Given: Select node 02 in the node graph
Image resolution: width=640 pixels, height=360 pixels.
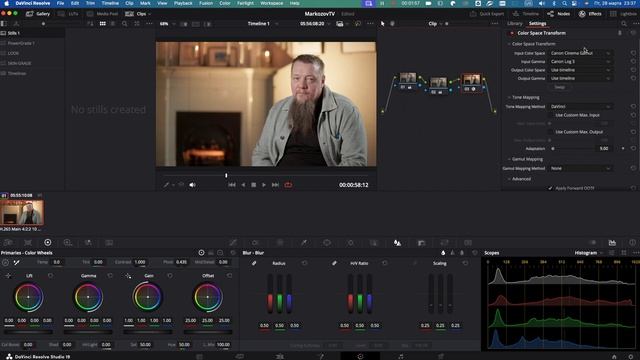Looking at the screenshot, I should pyautogui.click(x=439, y=85).
